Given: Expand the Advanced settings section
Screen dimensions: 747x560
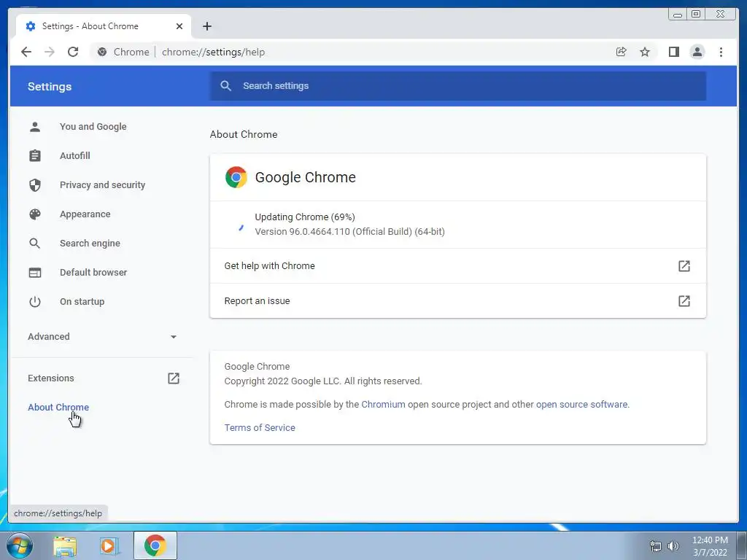Looking at the screenshot, I should click(x=102, y=337).
